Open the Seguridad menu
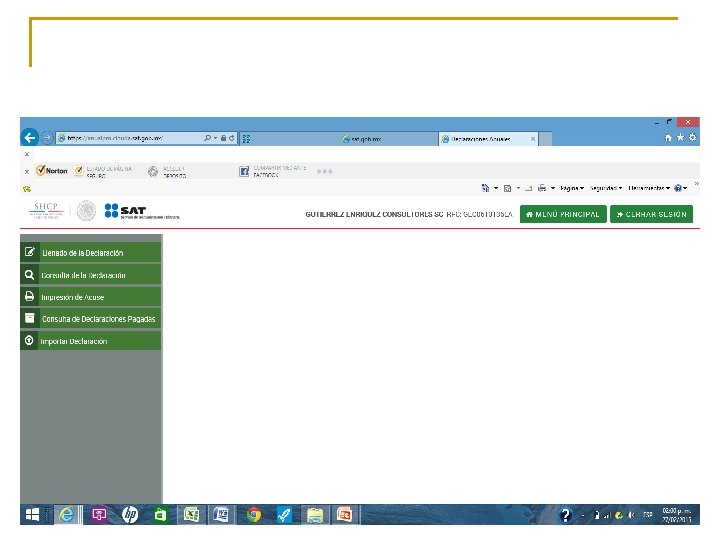This screenshot has width=720, height=540. (x=606, y=188)
